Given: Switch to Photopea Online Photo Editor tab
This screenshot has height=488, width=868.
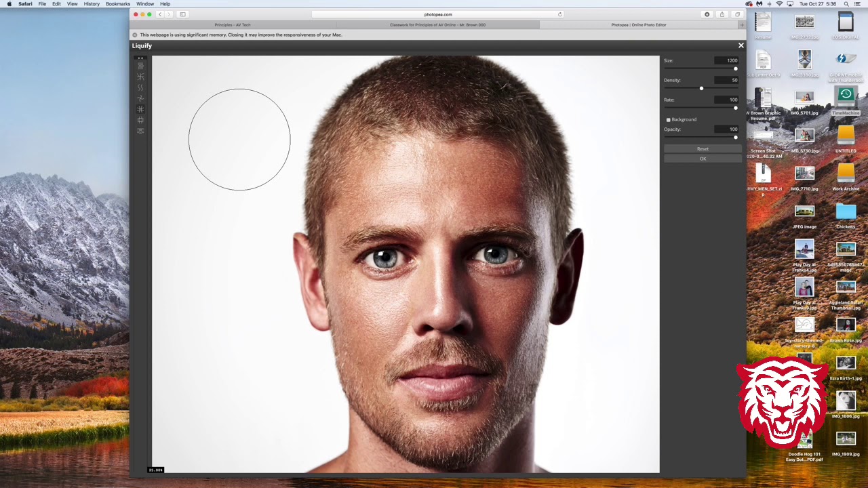Looking at the screenshot, I should point(639,24).
